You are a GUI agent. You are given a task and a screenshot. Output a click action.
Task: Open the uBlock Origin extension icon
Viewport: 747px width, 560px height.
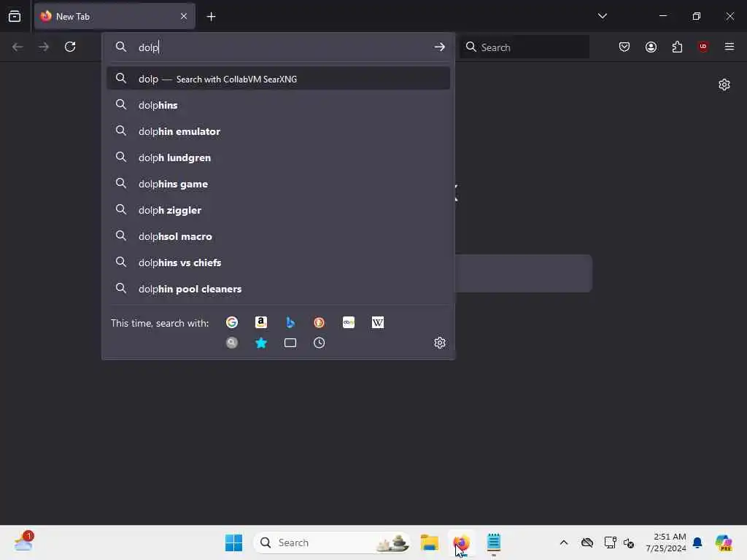[x=703, y=47]
